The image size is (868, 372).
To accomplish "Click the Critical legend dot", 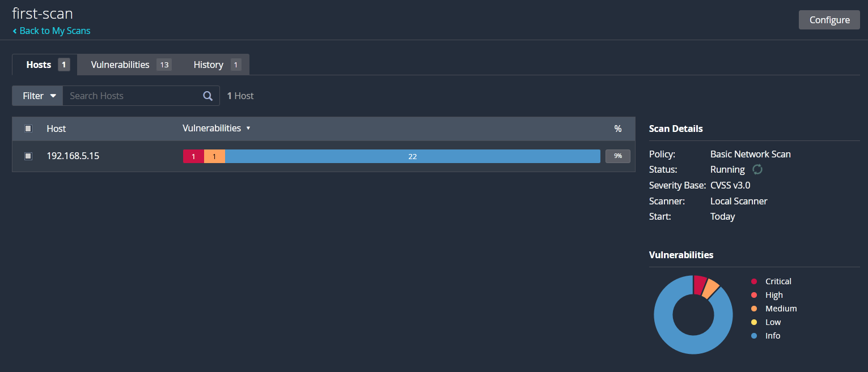I will pyautogui.click(x=754, y=281).
